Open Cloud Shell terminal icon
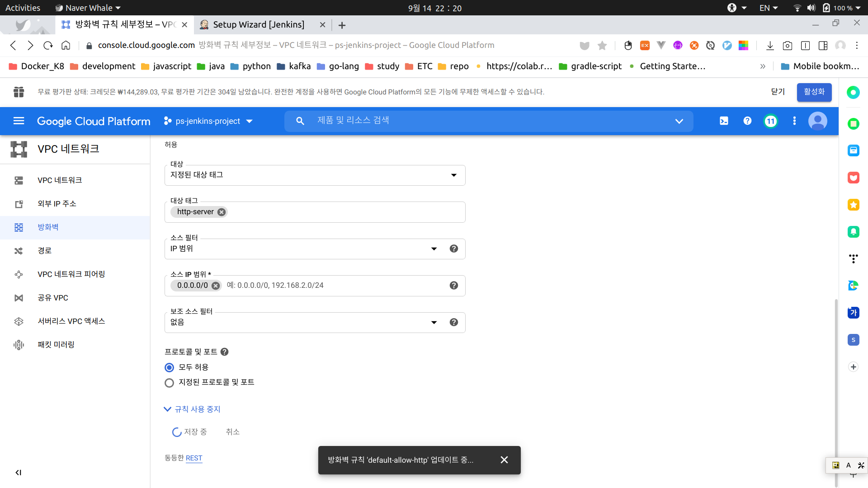The image size is (868, 488). [724, 121]
